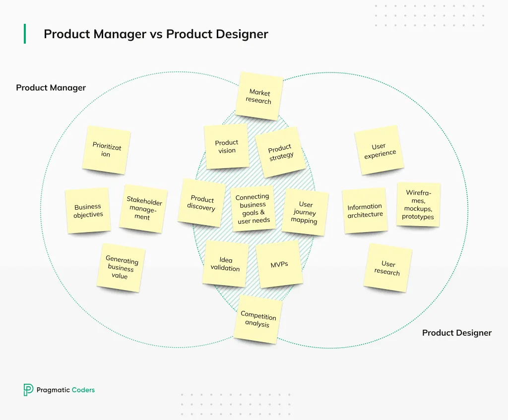
Task: Select "Connecting business goals & user needs" note
Action: [253, 209]
